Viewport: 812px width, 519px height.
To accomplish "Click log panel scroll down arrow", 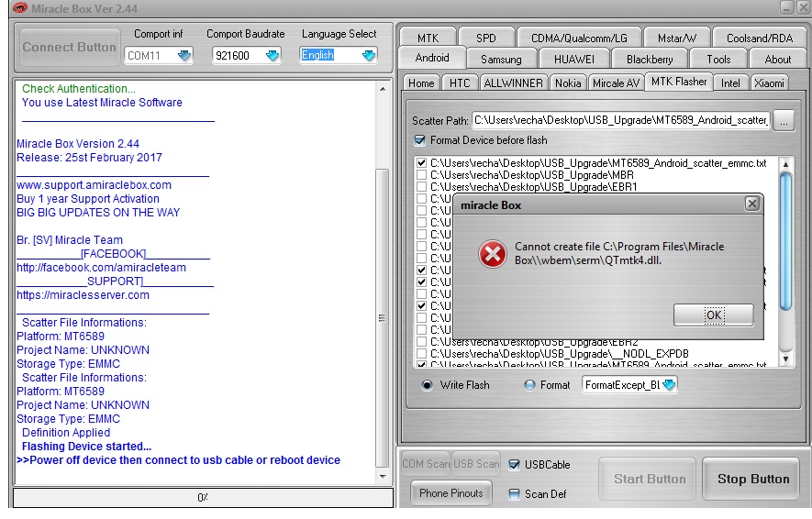I will tap(383, 477).
